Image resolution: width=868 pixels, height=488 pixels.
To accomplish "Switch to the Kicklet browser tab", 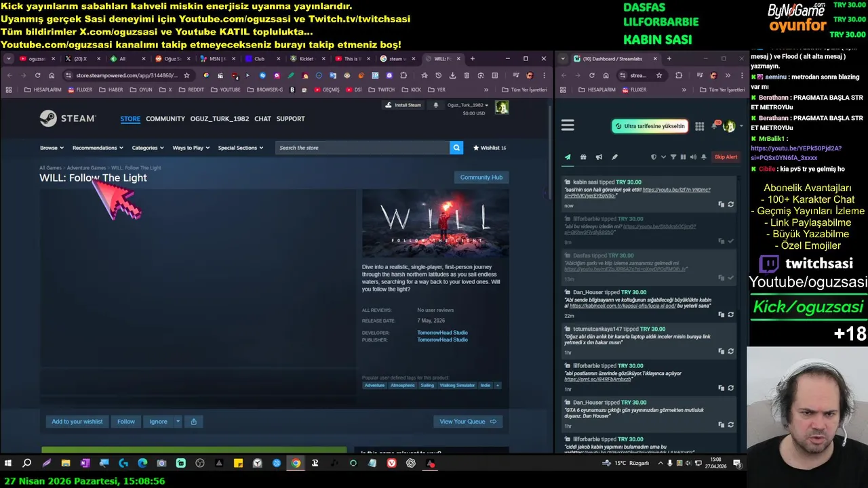I will pos(307,59).
